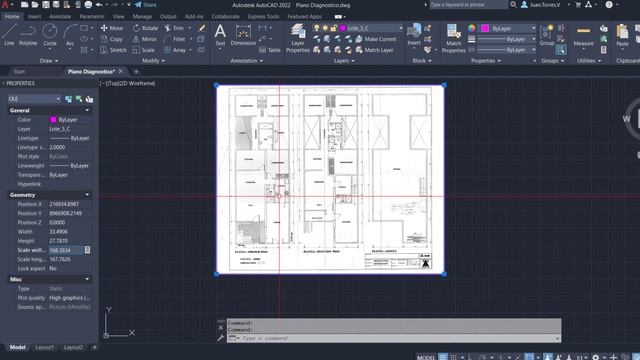Click the Rotate tool icon
640x360 pixels.
[136, 28]
